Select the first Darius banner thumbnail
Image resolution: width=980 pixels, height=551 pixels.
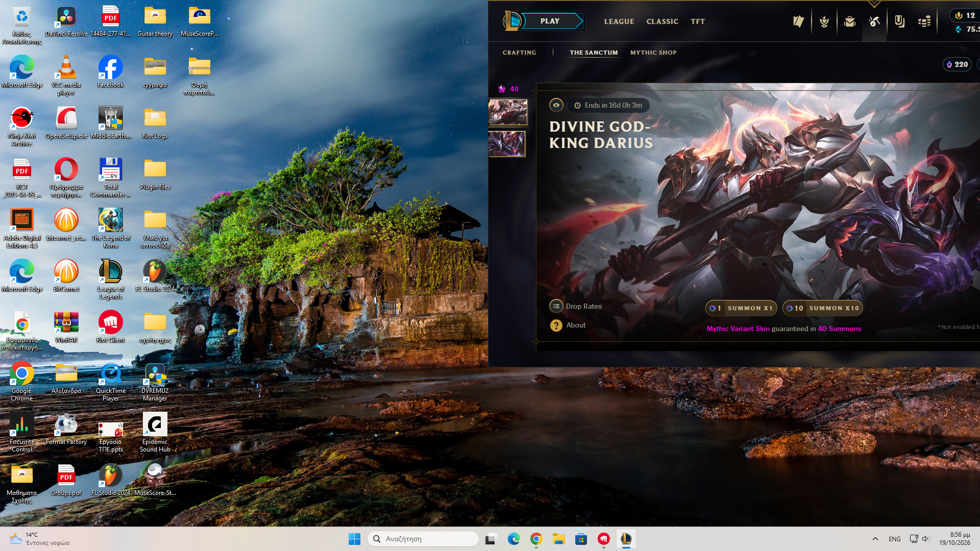coord(507,112)
